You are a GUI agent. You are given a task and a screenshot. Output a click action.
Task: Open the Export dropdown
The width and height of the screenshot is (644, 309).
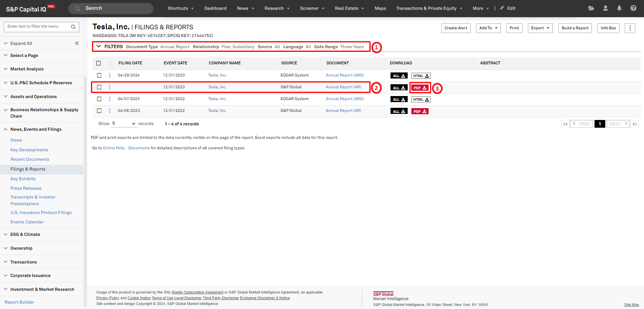click(540, 28)
